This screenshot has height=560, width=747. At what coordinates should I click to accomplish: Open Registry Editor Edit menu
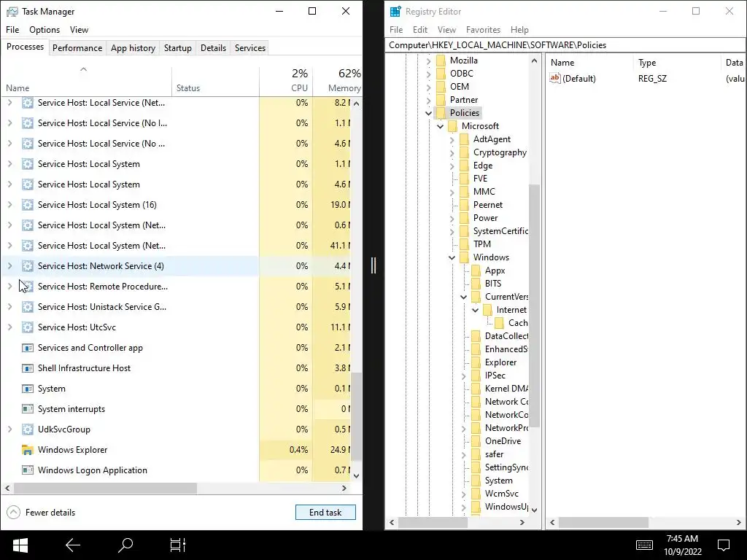[x=419, y=29]
